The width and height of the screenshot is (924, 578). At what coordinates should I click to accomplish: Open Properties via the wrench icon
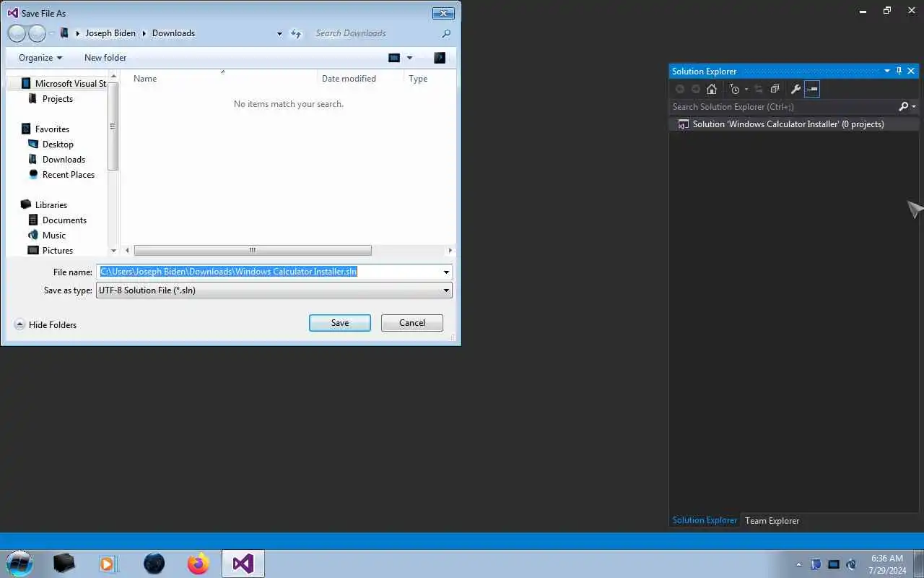click(796, 89)
